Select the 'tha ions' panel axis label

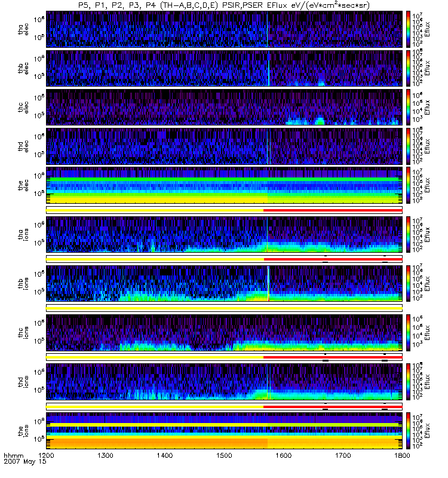(23, 234)
